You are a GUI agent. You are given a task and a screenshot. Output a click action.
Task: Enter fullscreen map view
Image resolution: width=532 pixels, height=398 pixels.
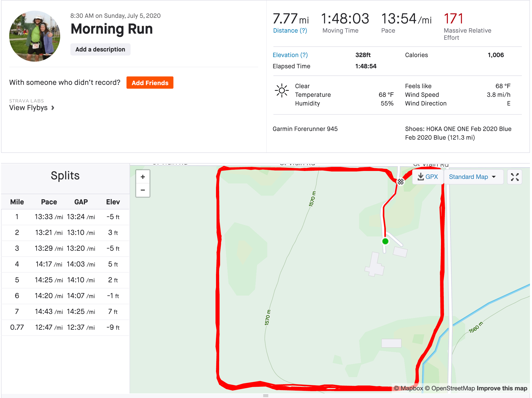(515, 177)
